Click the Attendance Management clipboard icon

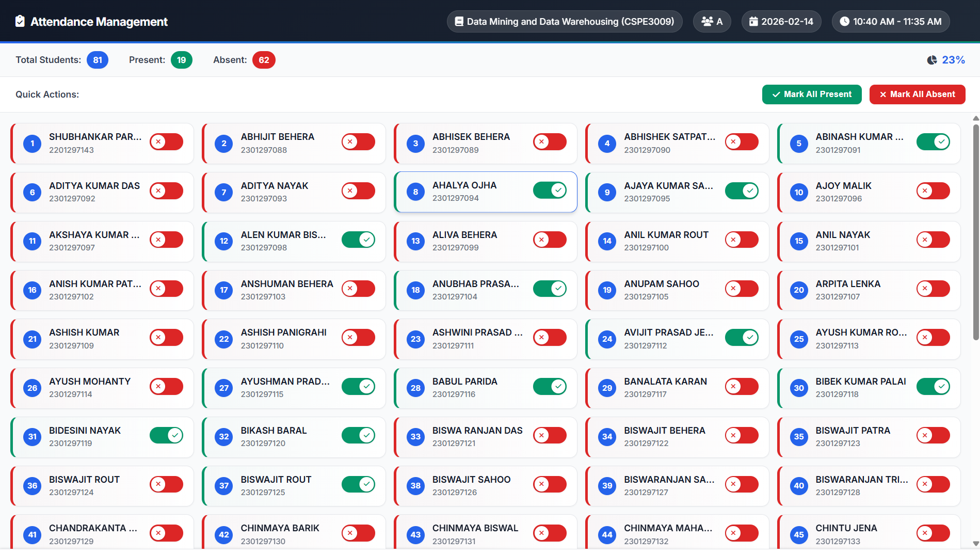(x=19, y=21)
